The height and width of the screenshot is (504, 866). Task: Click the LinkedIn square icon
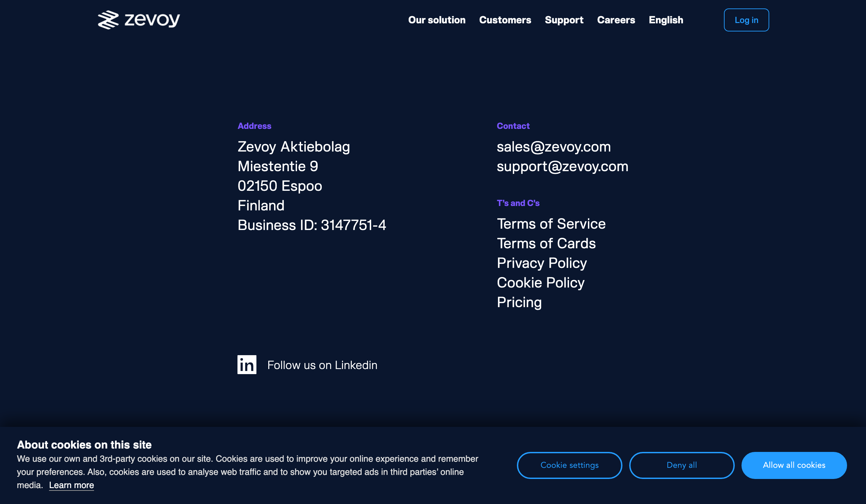pyautogui.click(x=247, y=365)
